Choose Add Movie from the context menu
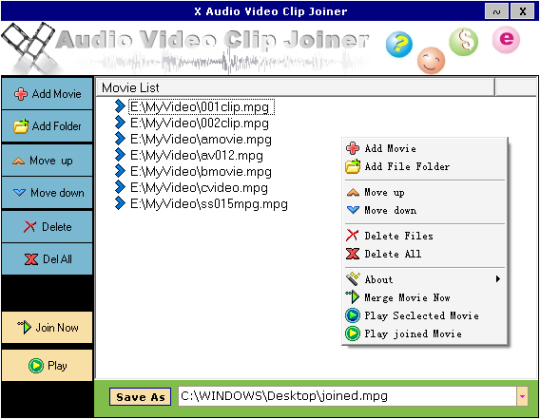The width and height of the screenshot is (540, 419). tap(425, 148)
